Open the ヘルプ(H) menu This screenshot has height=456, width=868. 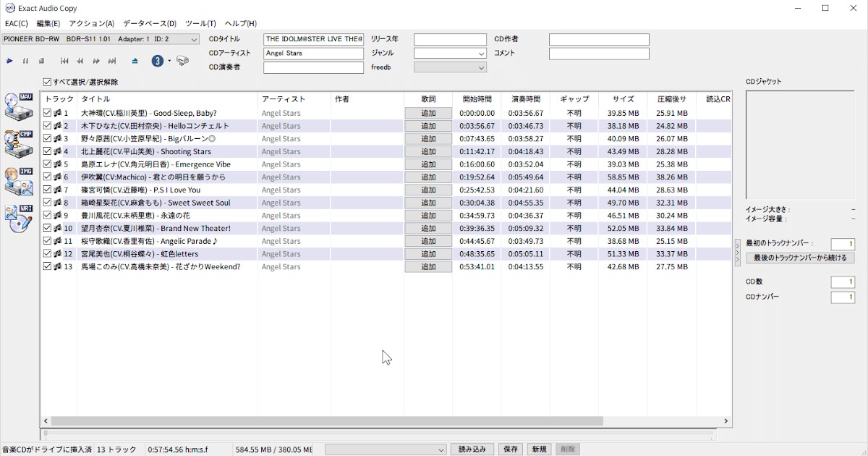tap(241, 24)
